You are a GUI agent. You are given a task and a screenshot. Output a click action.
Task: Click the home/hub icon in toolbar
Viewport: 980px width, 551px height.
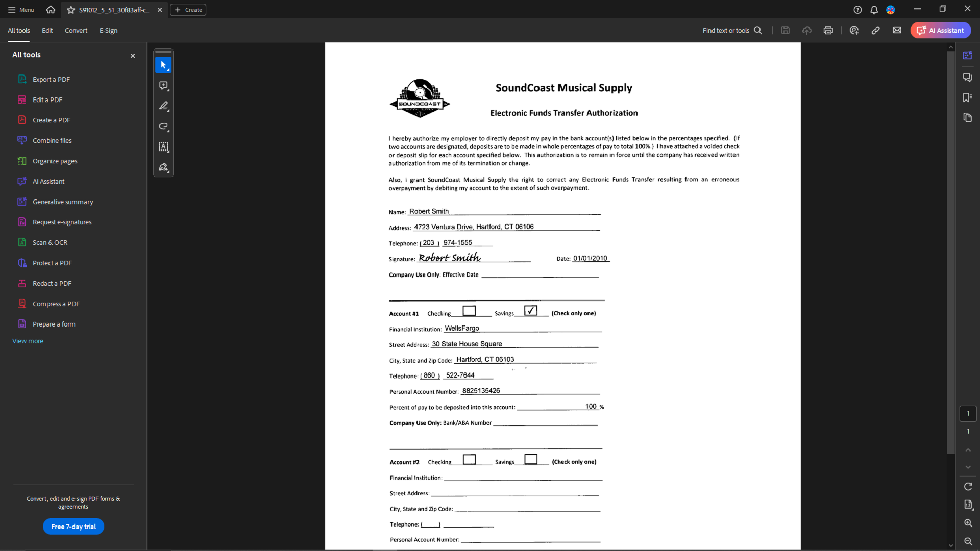(51, 9)
